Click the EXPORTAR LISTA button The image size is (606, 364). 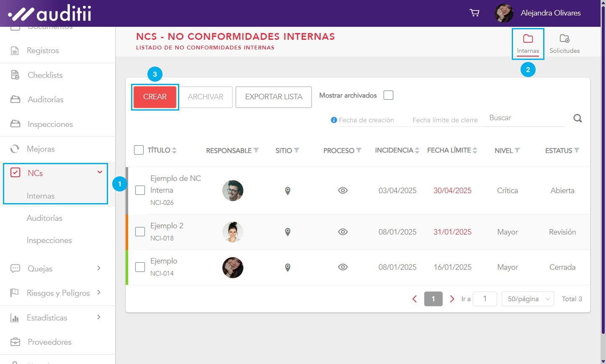coord(273,97)
